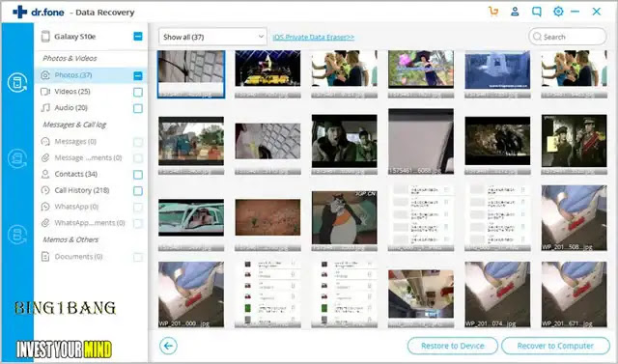
Task: Select Call History (218) category
Action: [x=82, y=190]
